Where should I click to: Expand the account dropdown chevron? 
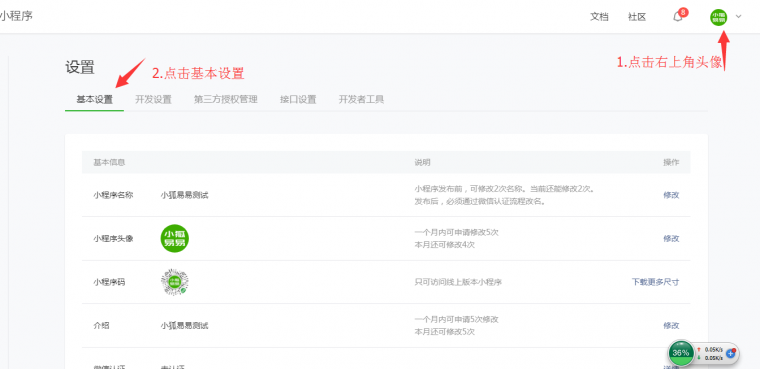(x=738, y=16)
